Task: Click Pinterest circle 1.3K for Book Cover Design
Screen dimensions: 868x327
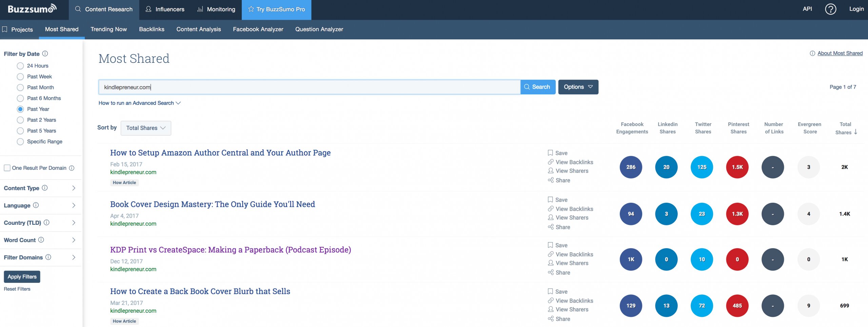Action: pyautogui.click(x=737, y=214)
